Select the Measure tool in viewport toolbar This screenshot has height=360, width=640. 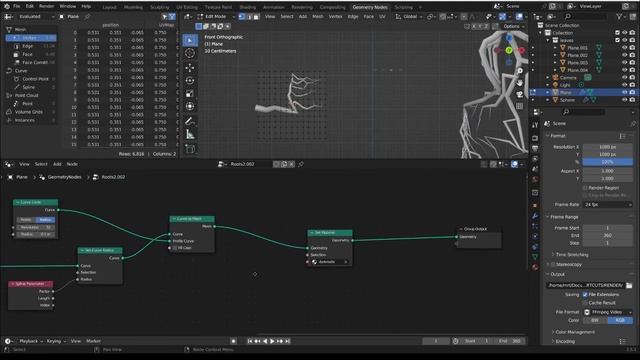point(190,134)
